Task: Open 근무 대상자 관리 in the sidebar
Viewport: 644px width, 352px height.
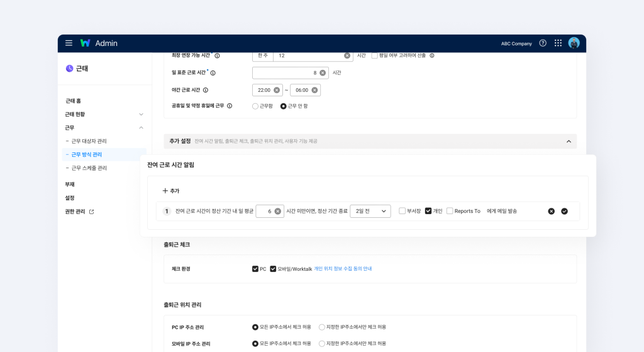Action: click(x=89, y=141)
